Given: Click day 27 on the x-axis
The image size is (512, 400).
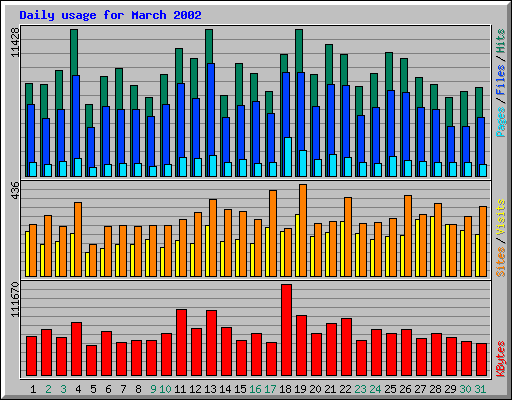Looking at the screenshot, I should (x=420, y=389).
